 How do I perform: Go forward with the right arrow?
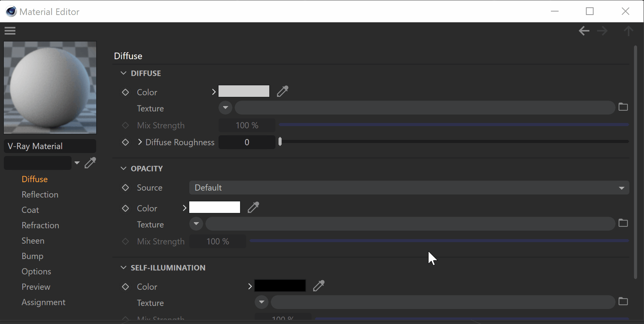click(x=602, y=31)
